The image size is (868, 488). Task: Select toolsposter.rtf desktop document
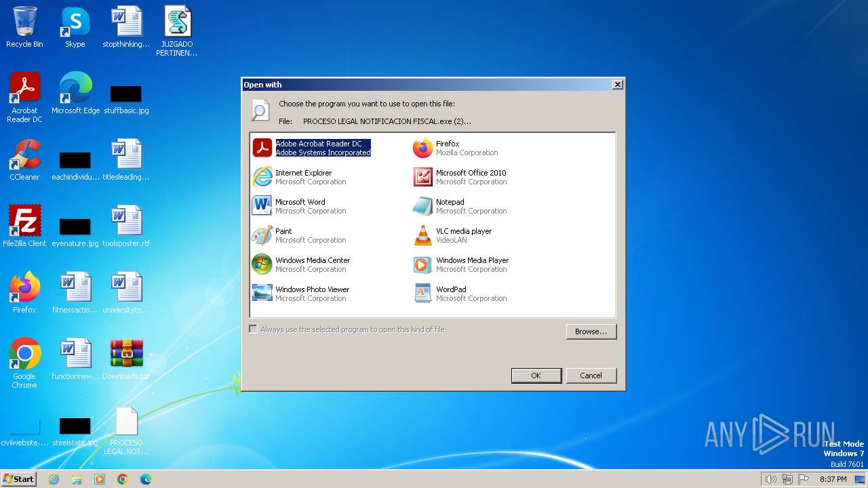[126, 226]
